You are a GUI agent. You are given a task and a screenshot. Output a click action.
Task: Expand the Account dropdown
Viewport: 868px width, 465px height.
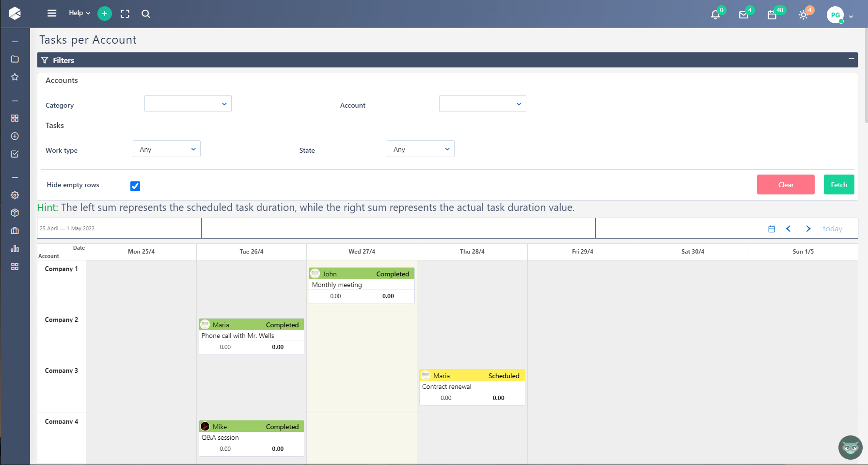(482, 104)
